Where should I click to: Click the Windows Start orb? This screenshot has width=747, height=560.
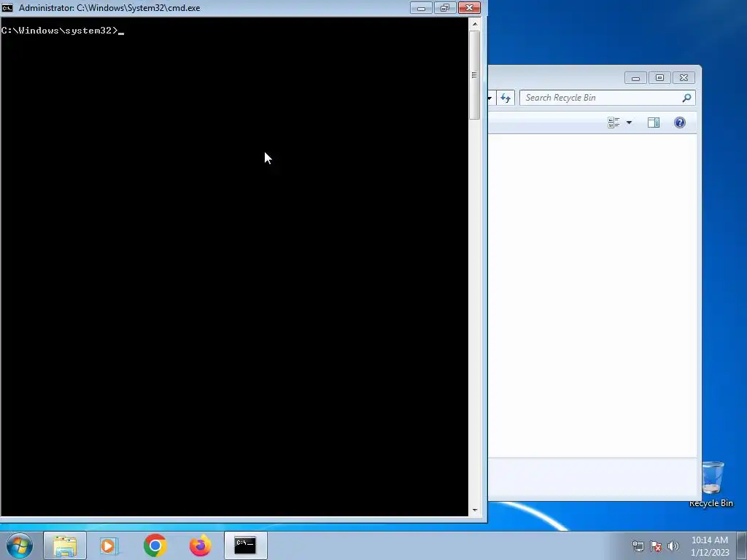(x=20, y=545)
